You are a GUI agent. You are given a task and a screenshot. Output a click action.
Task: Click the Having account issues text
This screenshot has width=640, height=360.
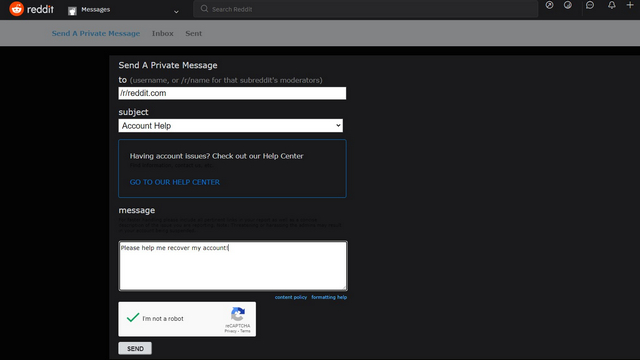point(216,156)
